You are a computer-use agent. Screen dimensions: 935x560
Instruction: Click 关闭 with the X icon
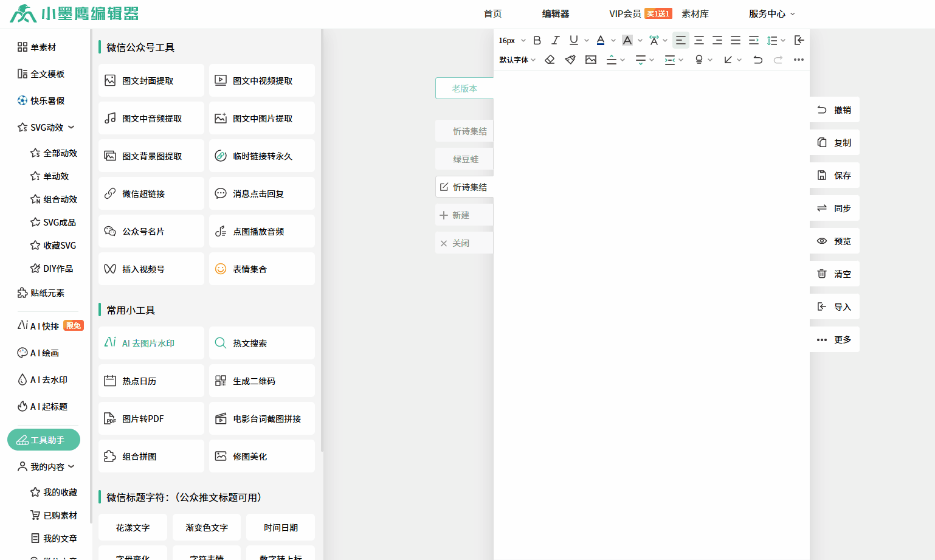[464, 243]
